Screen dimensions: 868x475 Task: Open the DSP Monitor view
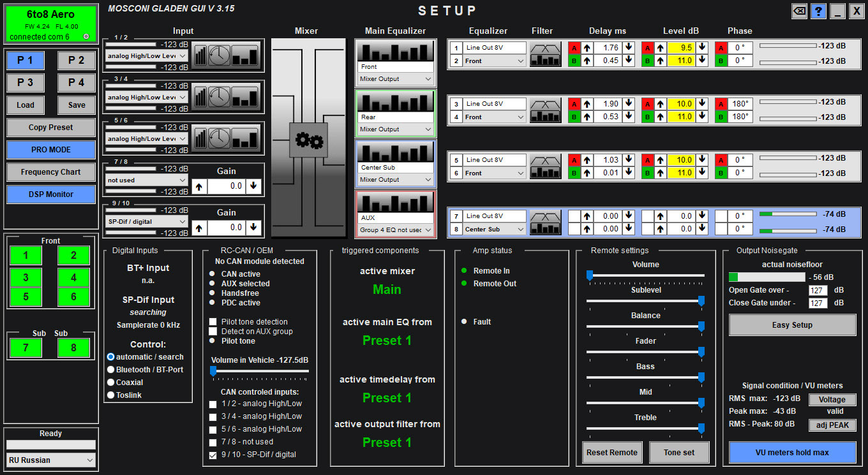pos(51,194)
